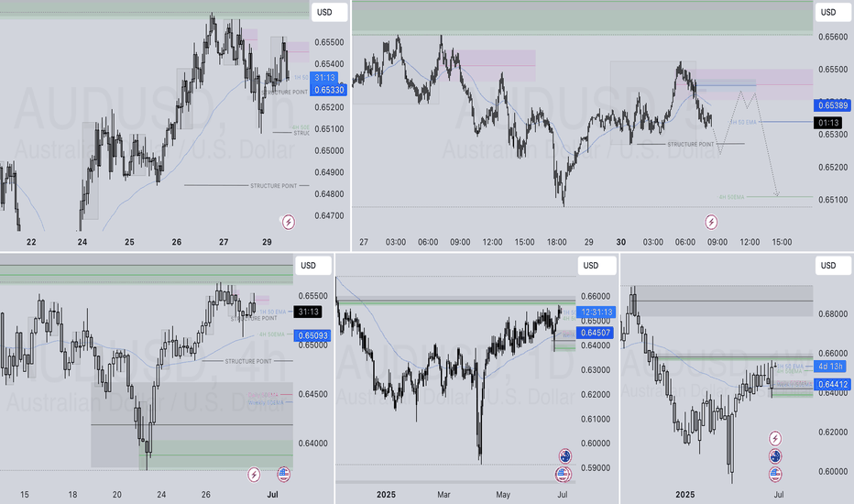This screenshot has height=504, width=854.
Task: Click the 0.68000 price axis label
Action: click(x=833, y=313)
